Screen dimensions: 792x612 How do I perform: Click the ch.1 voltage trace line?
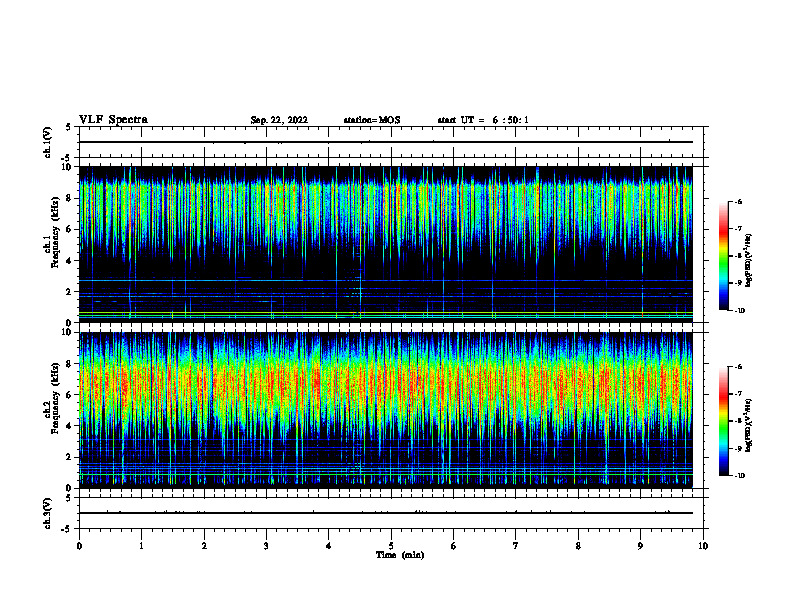(x=386, y=142)
